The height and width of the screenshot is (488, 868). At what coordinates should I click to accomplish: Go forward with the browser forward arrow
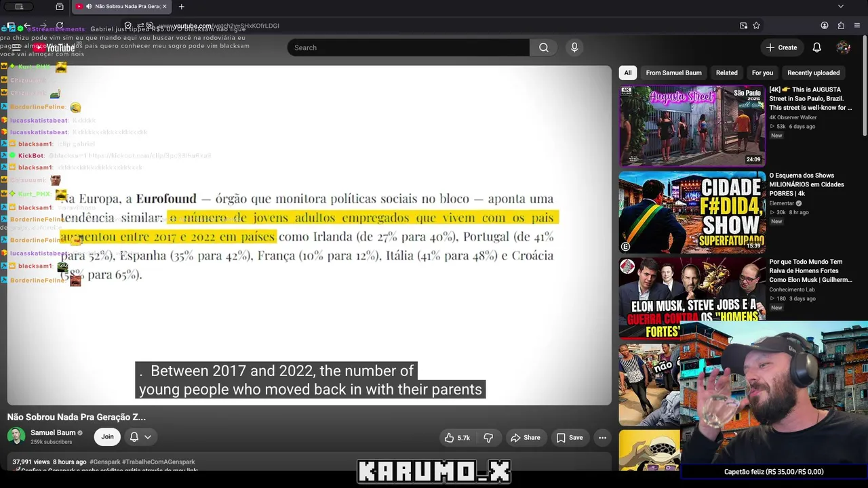point(42,26)
